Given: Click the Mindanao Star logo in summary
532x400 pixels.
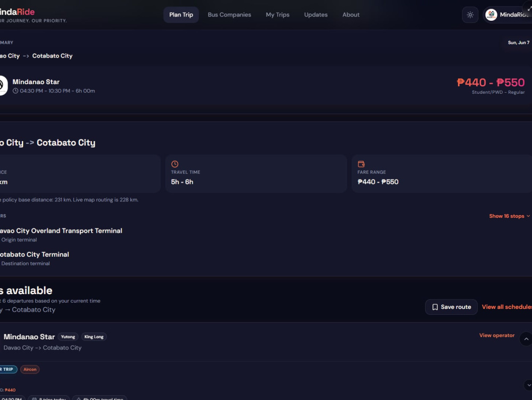Looking at the screenshot, I should point(3,86).
